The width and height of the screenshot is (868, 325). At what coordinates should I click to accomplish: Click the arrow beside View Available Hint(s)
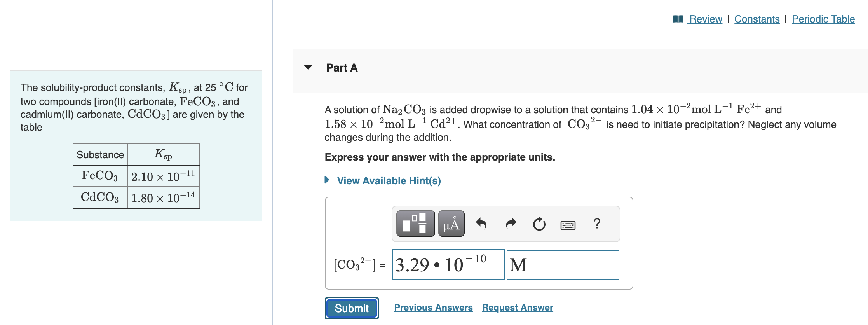pos(326,180)
